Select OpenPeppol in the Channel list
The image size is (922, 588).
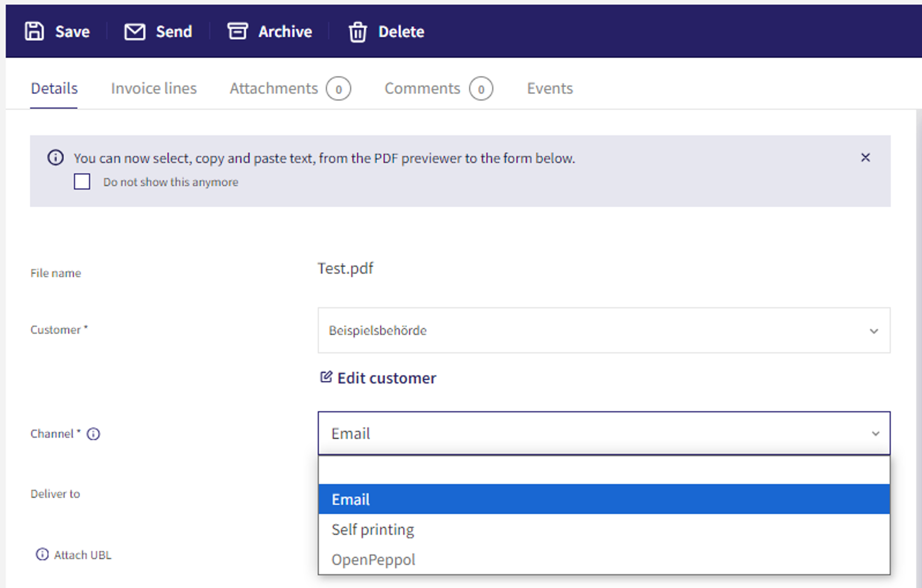coord(604,559)
